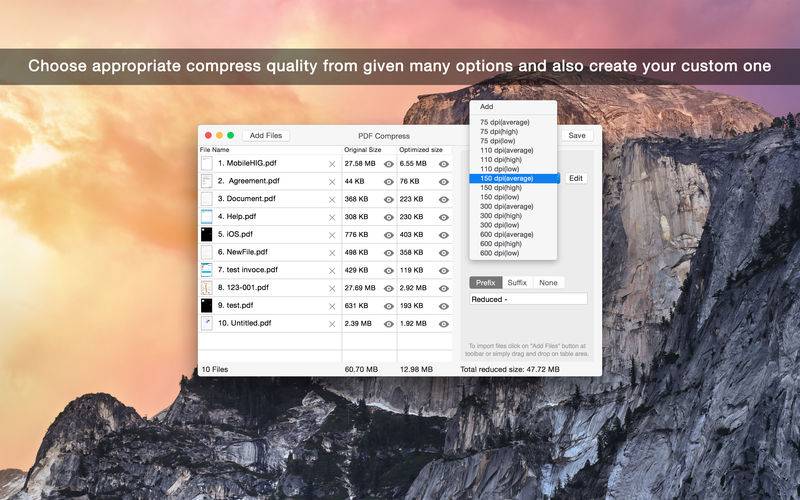Switch naming mode to None
Screen dimensions: 800x500
tap(548, 283)
